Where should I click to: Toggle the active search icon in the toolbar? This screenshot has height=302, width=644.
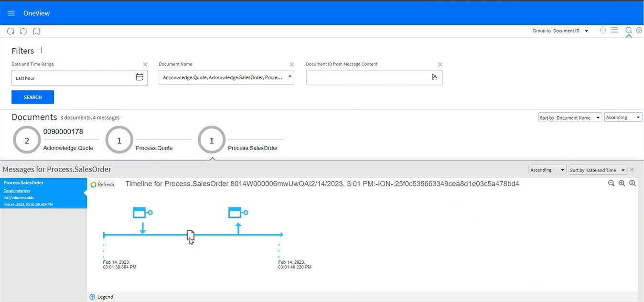click(629, 30)
